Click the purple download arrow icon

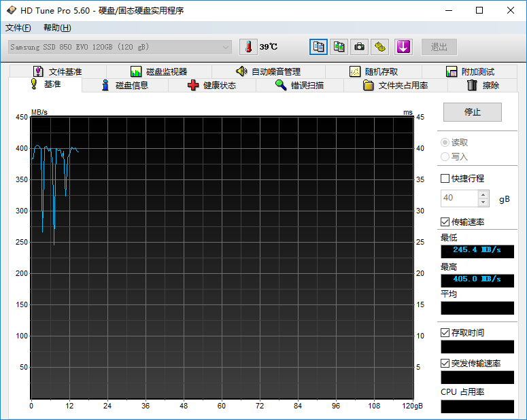[x=404, y=47]
